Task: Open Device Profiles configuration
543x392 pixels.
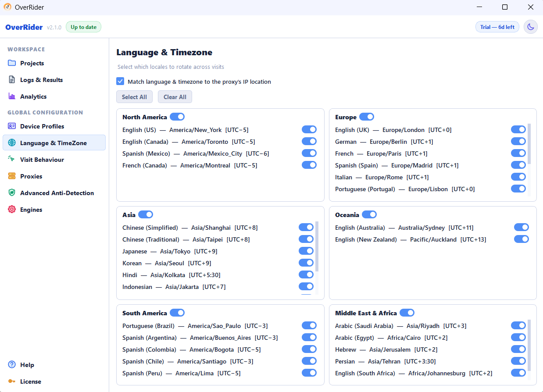Action: [x=54, y=126]
